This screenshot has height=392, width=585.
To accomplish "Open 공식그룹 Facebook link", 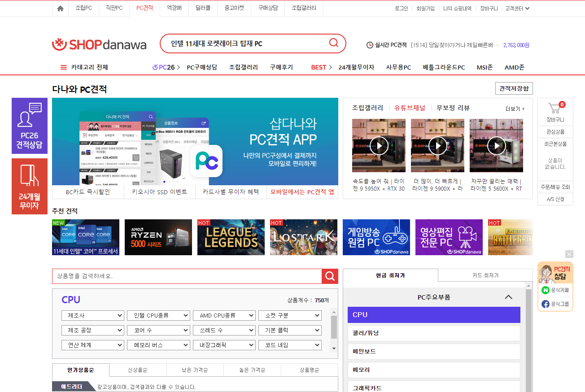I will [555, 304].
